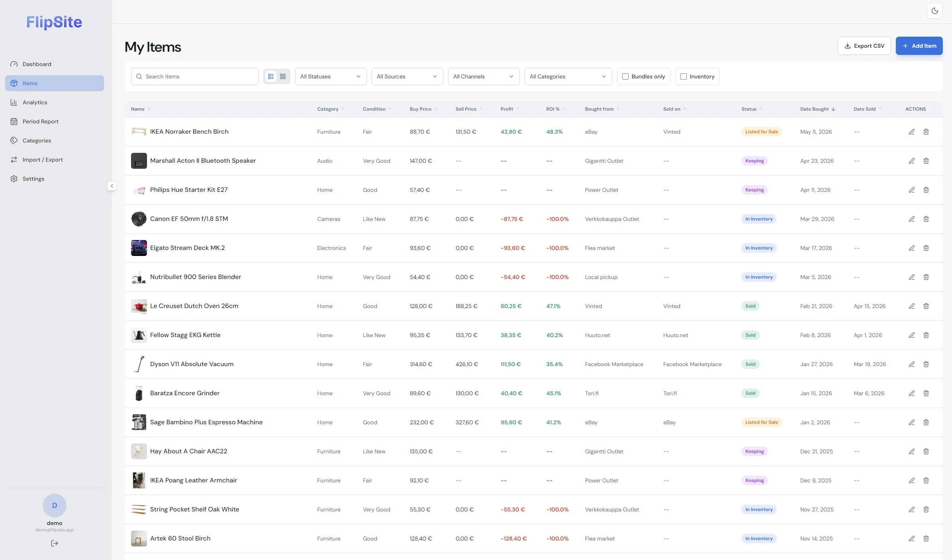Screen dimensions: 952x560
Task: Open Dashboard in the sidebar
Action: point(55,64)
